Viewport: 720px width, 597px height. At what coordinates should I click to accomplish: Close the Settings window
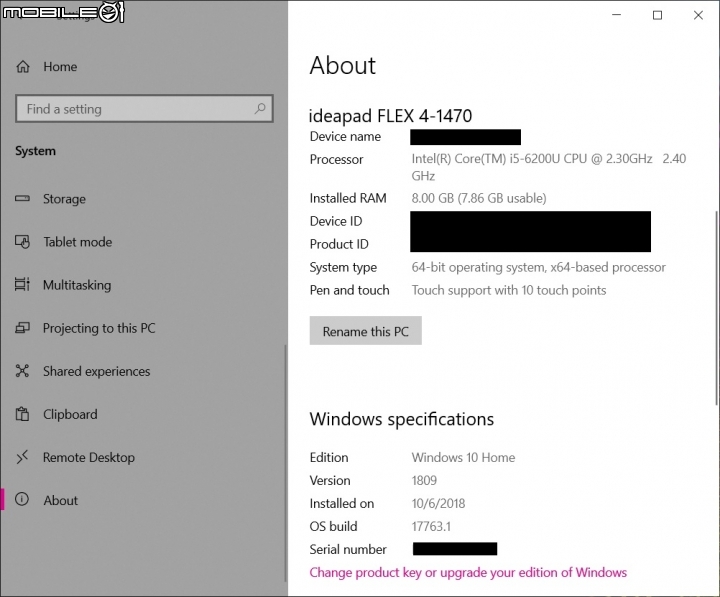tap(698, 15)
